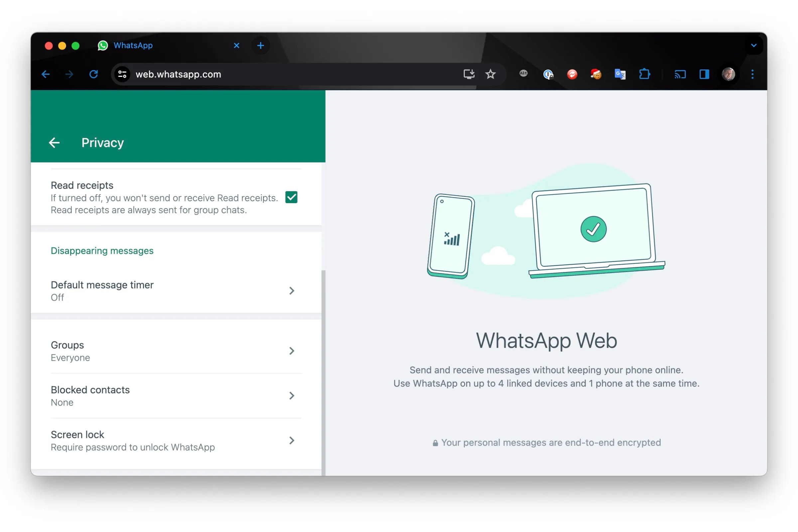The width and height of the screenshot is (798, 532).
Task: Click the Privacy settings page title
Action: click(x=102, y=143)
